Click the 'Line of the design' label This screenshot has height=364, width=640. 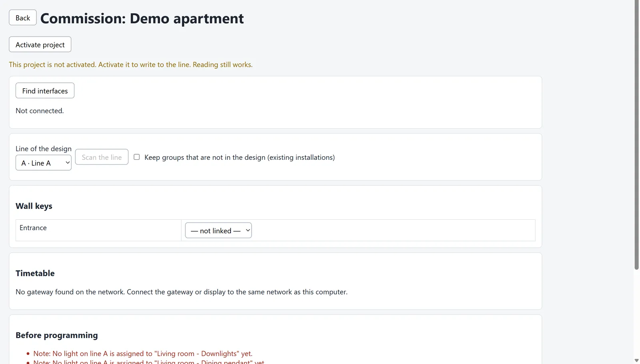click(x=44, y=149)
